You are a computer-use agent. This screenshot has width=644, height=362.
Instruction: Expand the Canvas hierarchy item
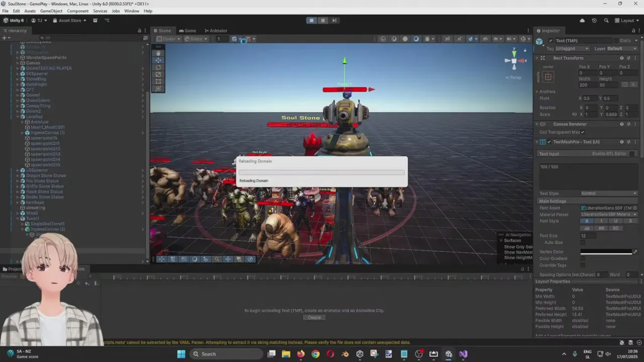point(17,63)
